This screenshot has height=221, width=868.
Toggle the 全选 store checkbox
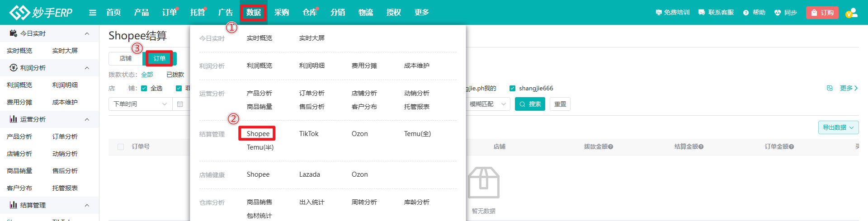[144, 89]
